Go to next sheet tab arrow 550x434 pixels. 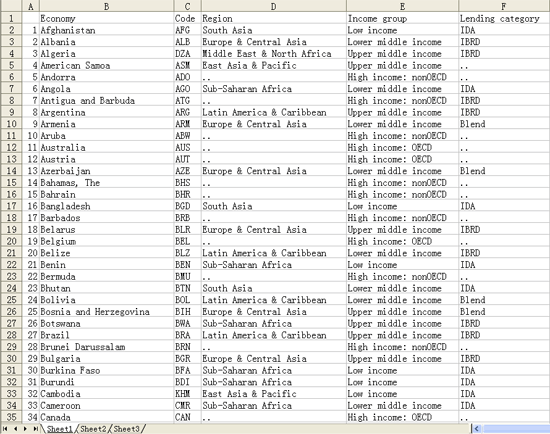[x=25, y=428]
